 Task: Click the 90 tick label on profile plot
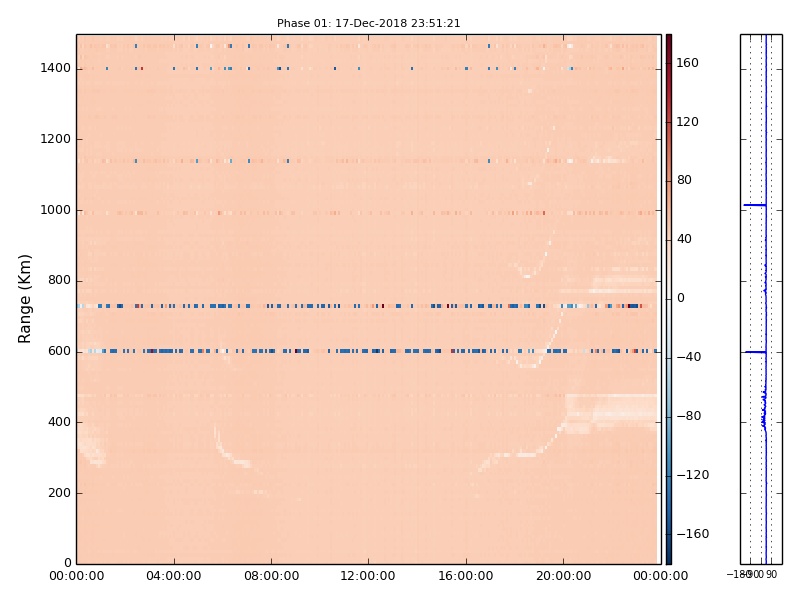(771, 574)
